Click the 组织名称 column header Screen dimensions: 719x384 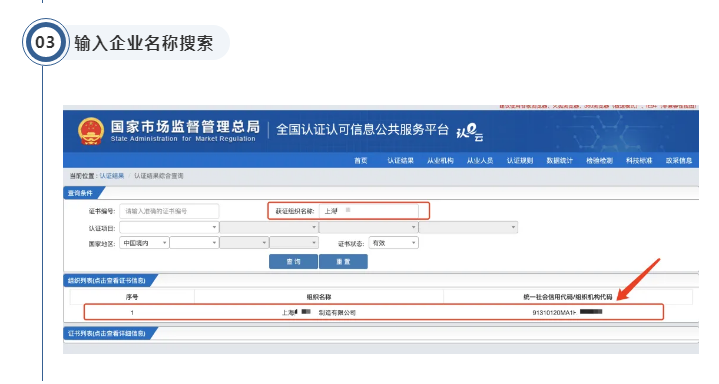click(319, 297)
